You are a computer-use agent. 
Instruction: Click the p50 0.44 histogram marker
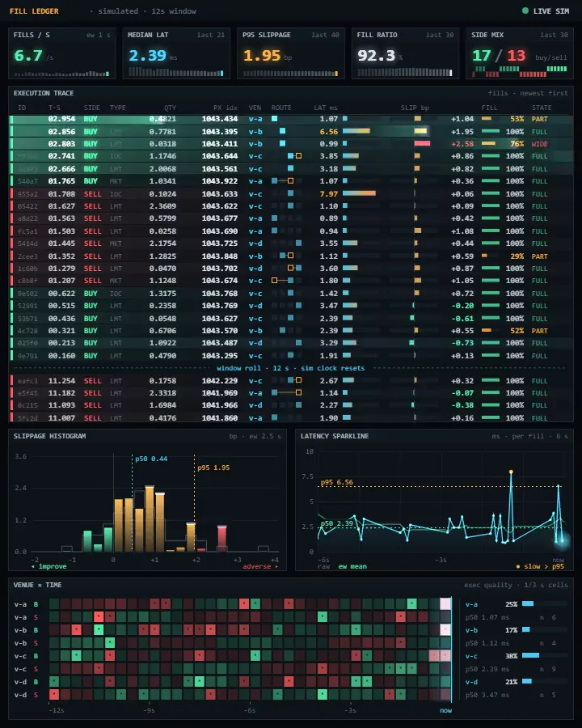coord(151,459)
